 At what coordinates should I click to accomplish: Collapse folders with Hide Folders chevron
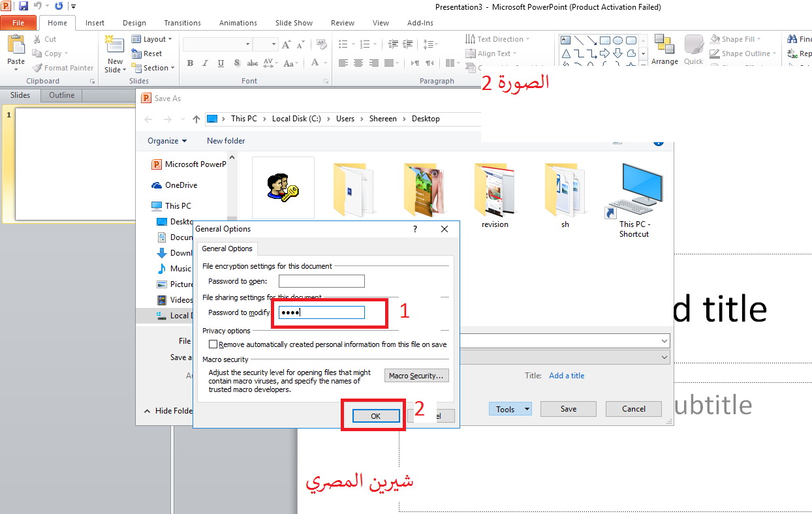[148, 411]
